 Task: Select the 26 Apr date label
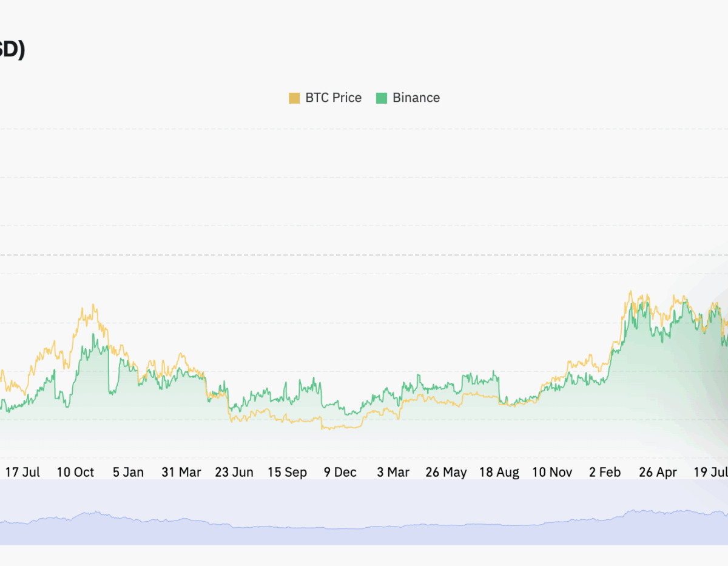click(x=658, y=472)
